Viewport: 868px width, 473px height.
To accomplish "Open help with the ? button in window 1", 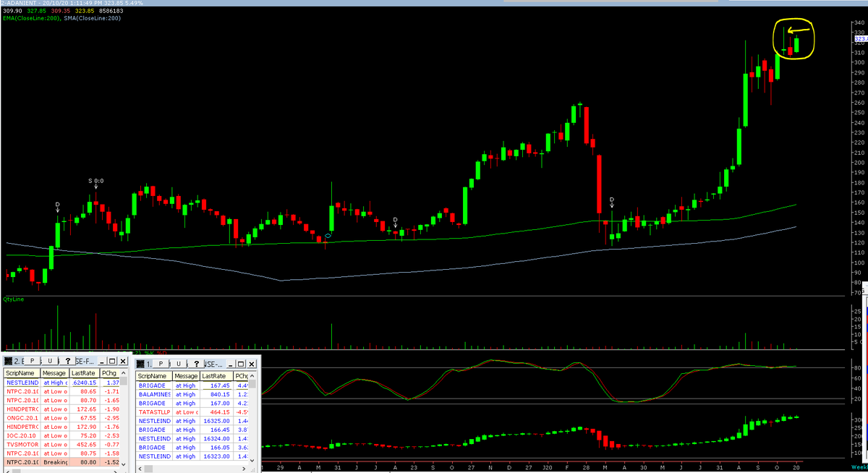I will pyautogui.click(x=196, y=364).
